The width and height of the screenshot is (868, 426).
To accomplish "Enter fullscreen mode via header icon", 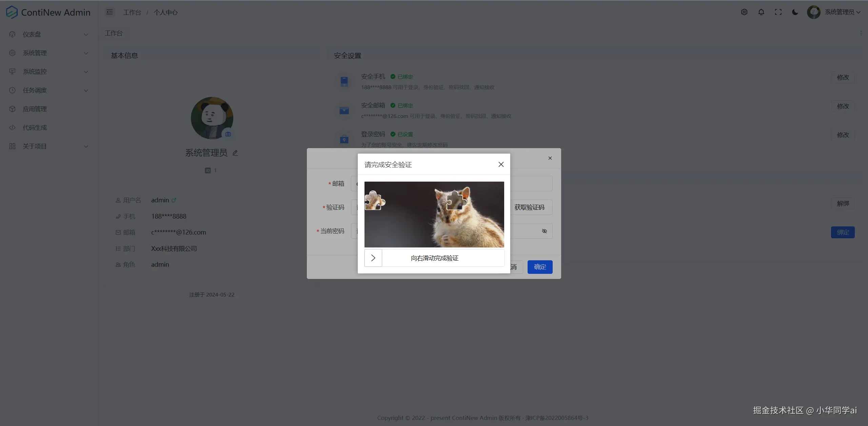I will click(x=778, y=12).
